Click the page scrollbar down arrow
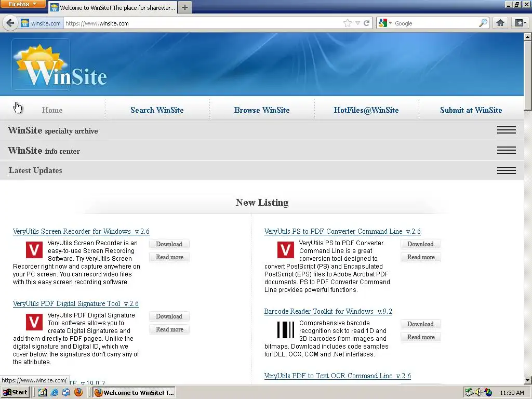This screenshot has height=399, width=532. 528,381
